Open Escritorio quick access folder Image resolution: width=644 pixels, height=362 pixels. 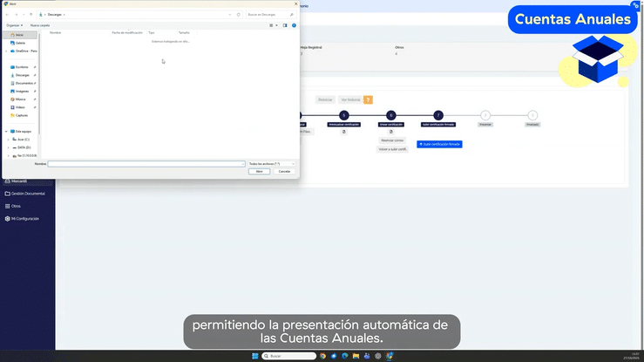(x=22, y=67)
